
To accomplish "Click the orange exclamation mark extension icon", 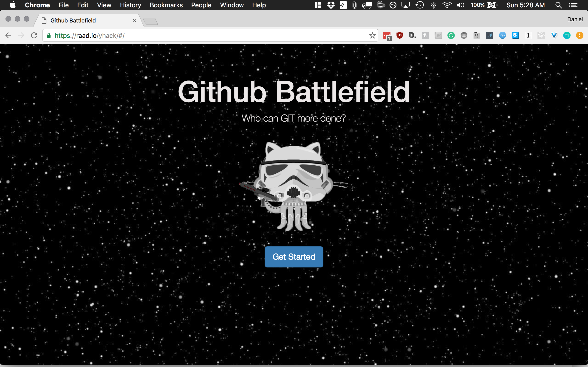I will tap(580, 35).
